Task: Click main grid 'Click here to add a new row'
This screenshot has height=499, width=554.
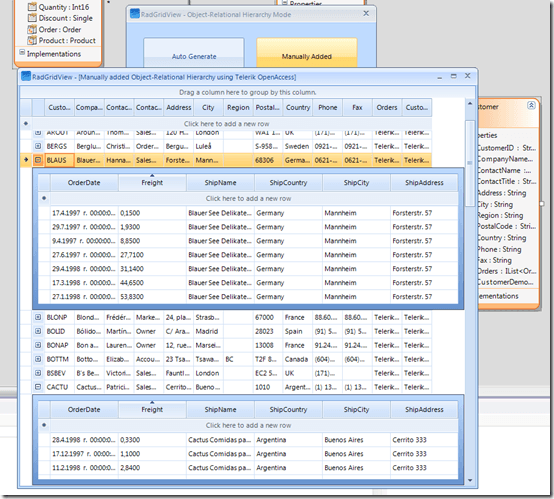Action: click(x=226, y=124)
